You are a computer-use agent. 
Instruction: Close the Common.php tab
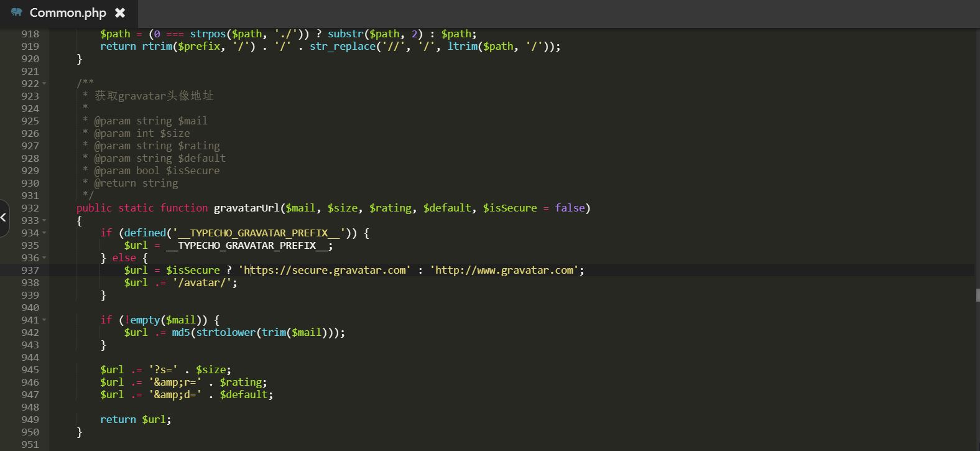[x=120, y=12]
